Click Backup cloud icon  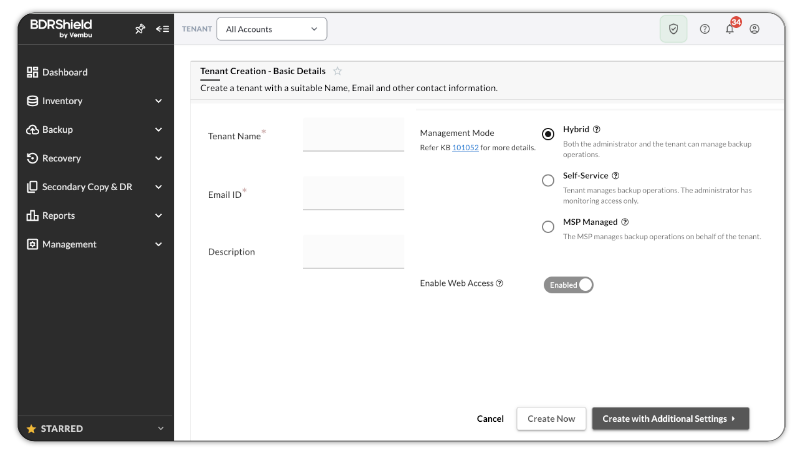32,130
